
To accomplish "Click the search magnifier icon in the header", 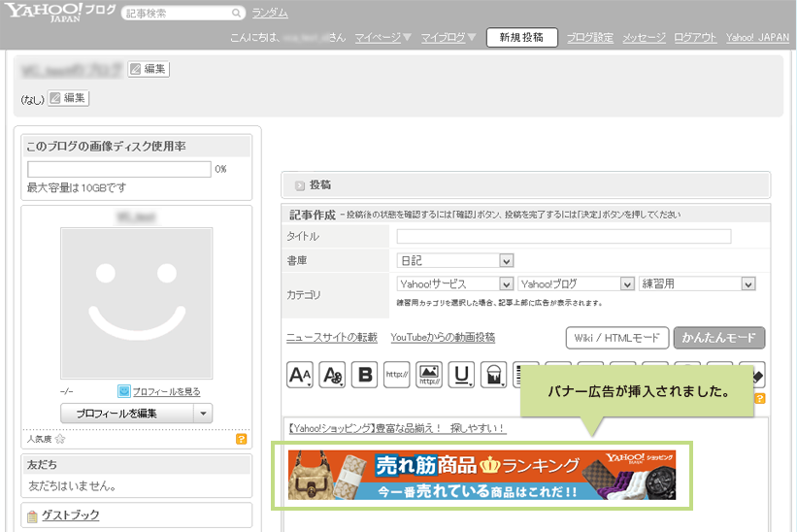I will [236, 13].
